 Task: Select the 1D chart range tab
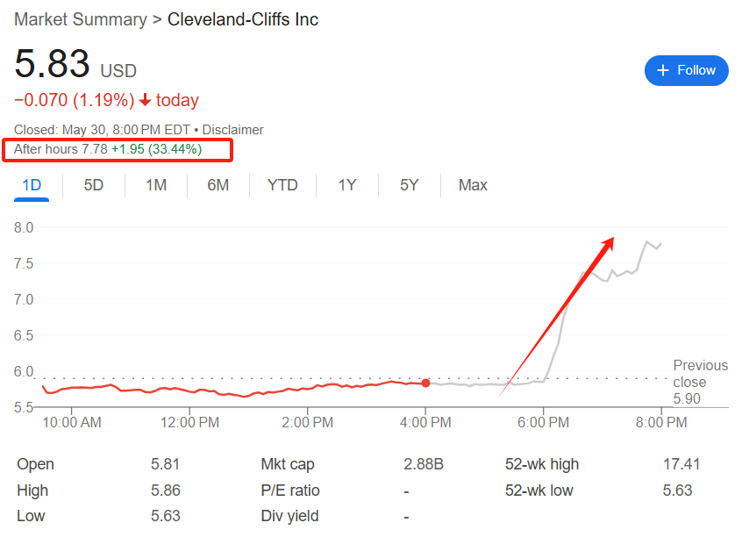pyautogui.click(x=32, y=185)
